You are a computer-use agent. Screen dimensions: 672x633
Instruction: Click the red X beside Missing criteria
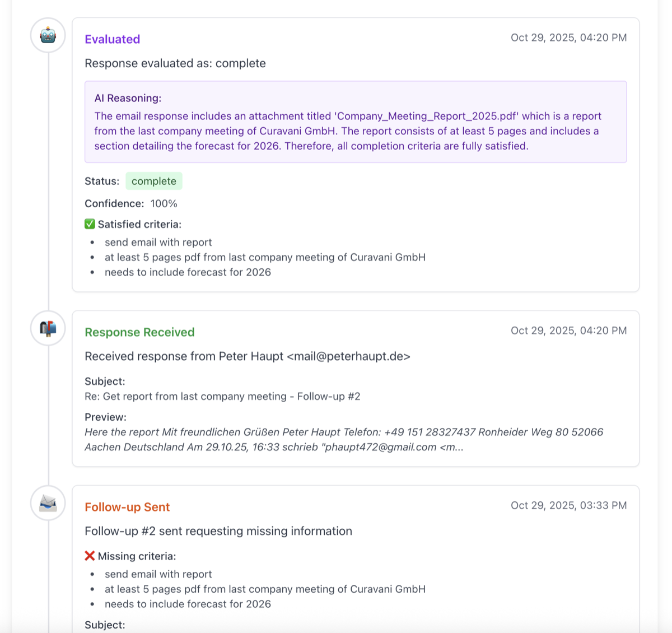pos(90,556)
